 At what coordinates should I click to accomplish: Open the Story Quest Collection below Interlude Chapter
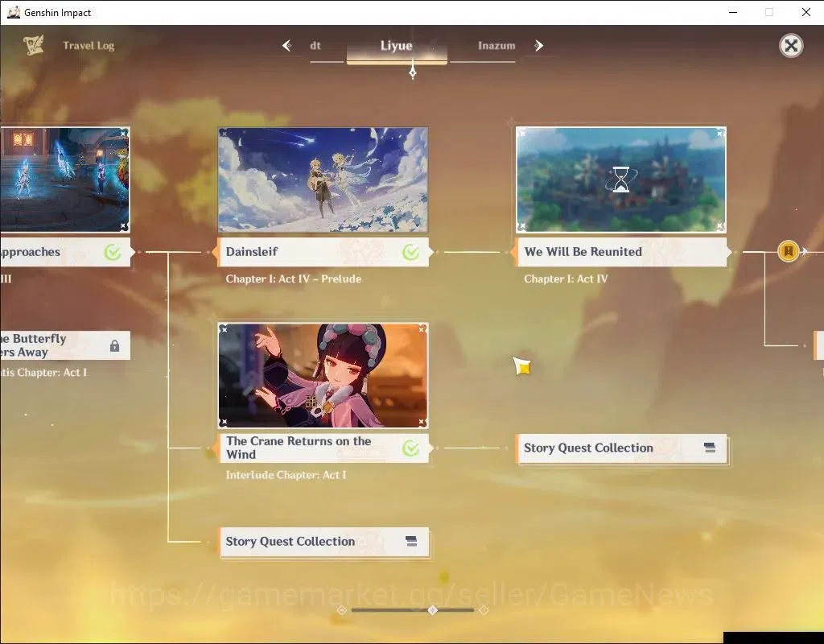(x=323, y=542)
